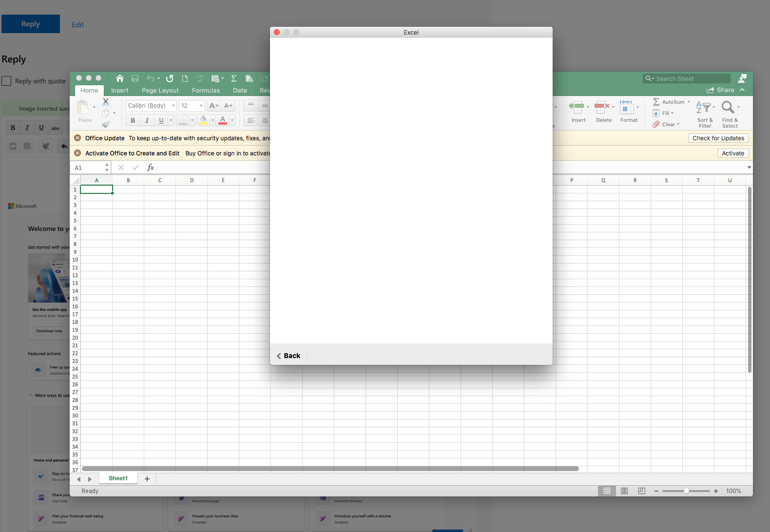Viewport: 770px width, 532px height.
Task: Open the font size 12 dropdown
Action: pos(201,106)
